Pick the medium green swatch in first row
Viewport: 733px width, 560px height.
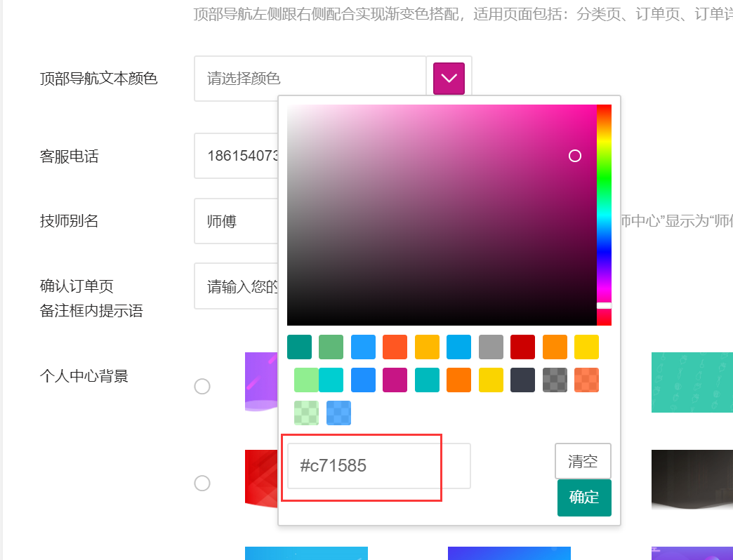(x=331, y=347)
